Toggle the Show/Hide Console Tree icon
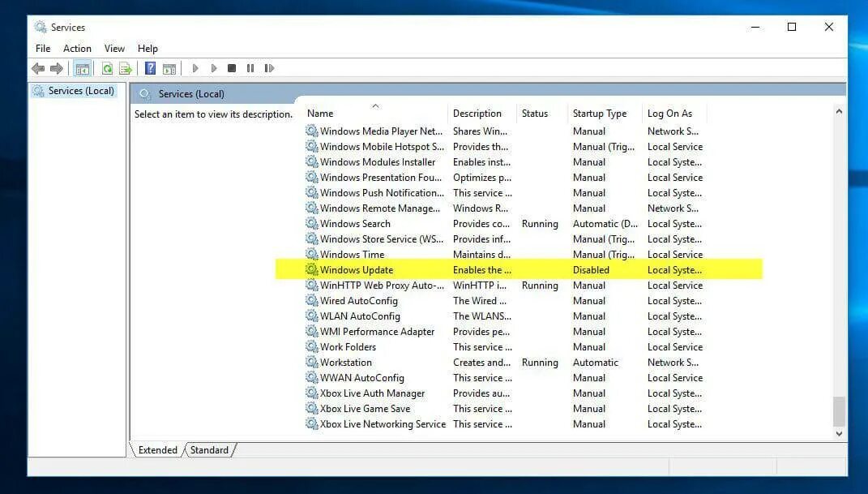Image resolution: width=868 pixels, height=494 pixels. pos(82,68)
